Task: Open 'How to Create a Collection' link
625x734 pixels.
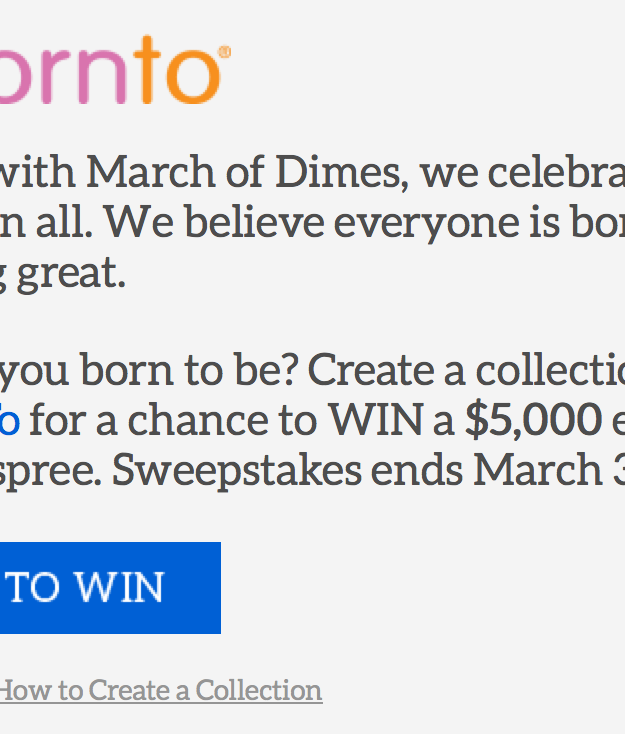Action: pos(161,690)
